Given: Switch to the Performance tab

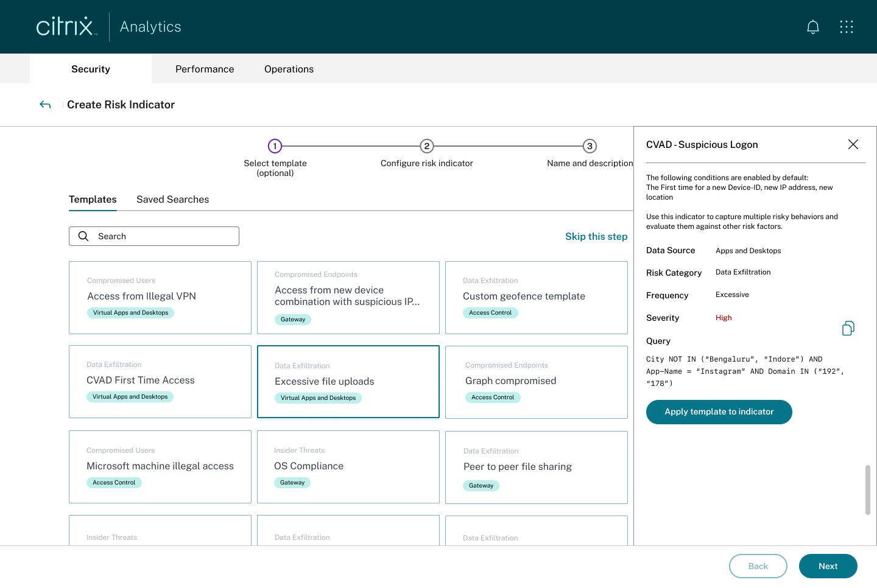Looking at the screenshot, I should coord(205,69).
